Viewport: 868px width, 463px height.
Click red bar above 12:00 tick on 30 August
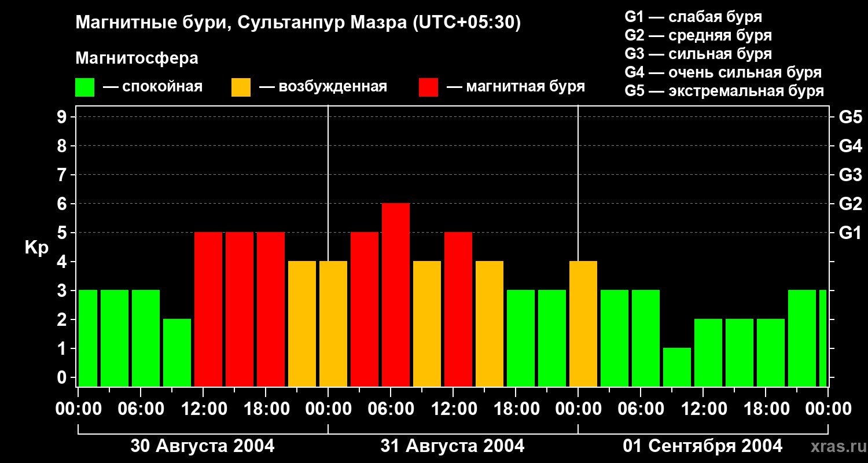(x=208, y=310)
